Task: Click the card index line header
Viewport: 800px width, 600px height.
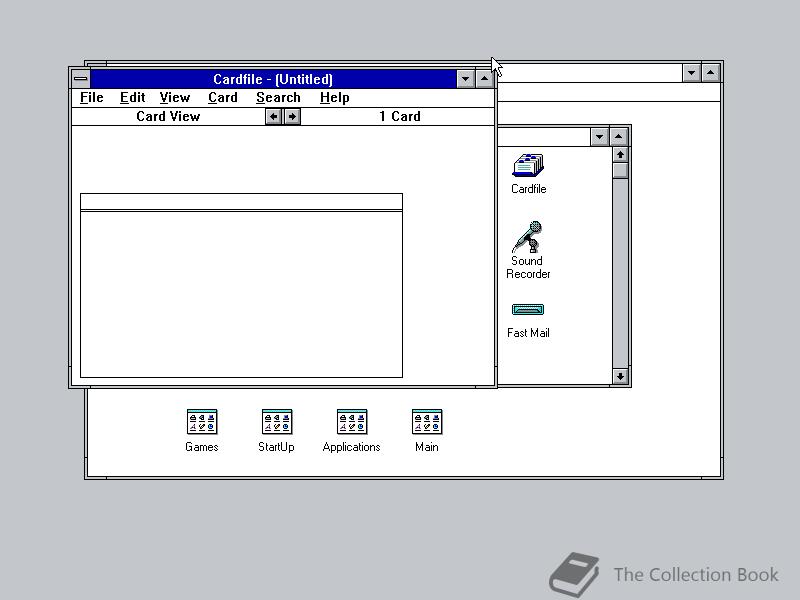Action: point(241,202)
